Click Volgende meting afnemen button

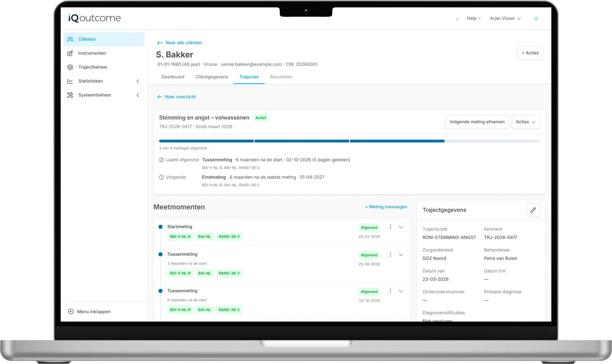pyautogui.click(x=477, y=122)
